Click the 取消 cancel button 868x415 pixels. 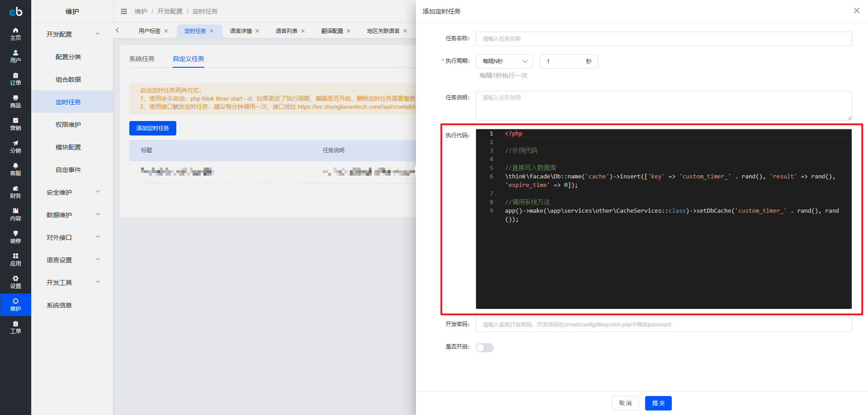click(625, 403)
